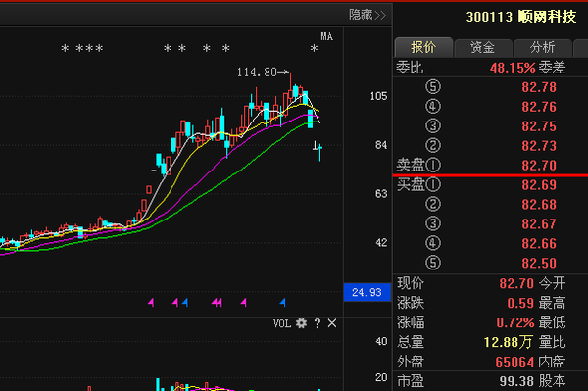Image resolution: width=588 pixels, height=391 pixels.
Task: Select sell order 2 price 82.73
Action: coord(539,146)
